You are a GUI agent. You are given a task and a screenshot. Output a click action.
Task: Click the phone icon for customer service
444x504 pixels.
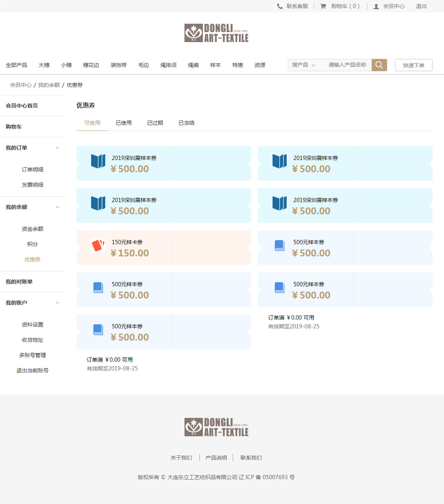pos(280,6)
